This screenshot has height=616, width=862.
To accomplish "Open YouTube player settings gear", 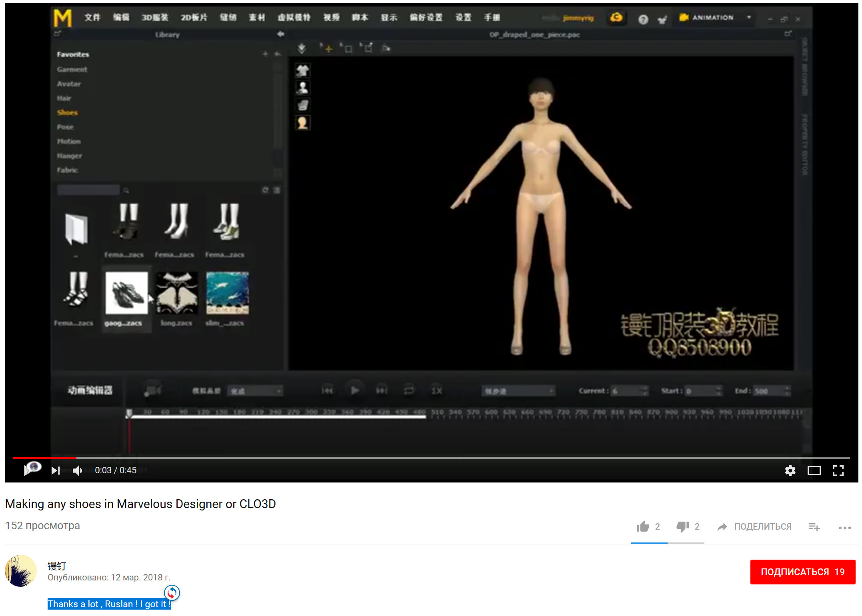I will 790,470.
